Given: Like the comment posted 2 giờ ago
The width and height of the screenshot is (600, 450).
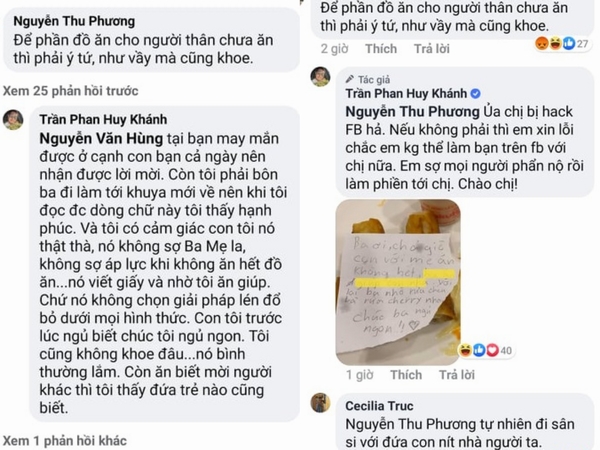Looking at the screenshot, I should pyautogui.click(x=381, y=49).
